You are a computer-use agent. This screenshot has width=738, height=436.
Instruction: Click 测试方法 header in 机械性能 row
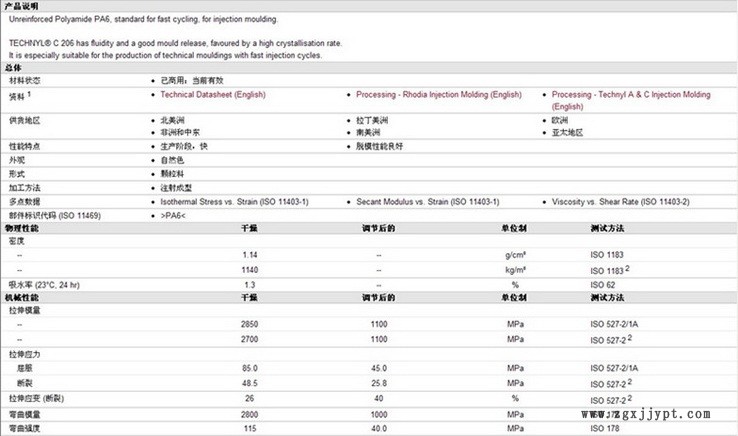[x=607, y=298]
